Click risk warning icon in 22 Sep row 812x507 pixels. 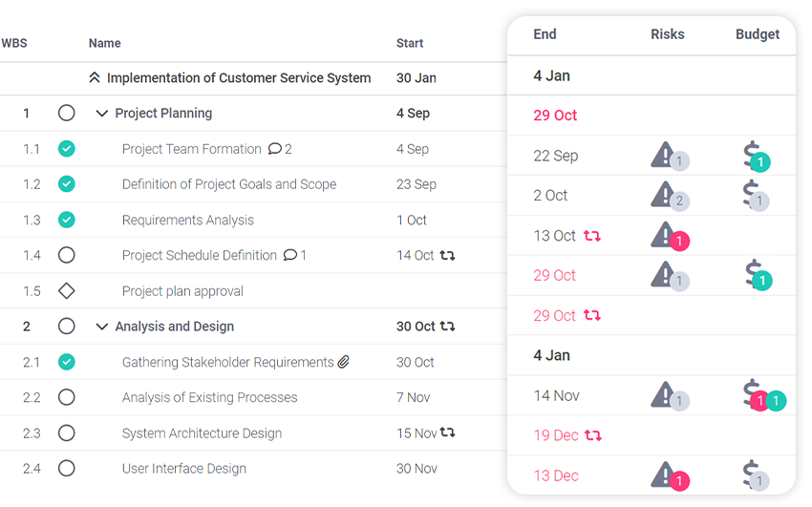coord(663,155)
